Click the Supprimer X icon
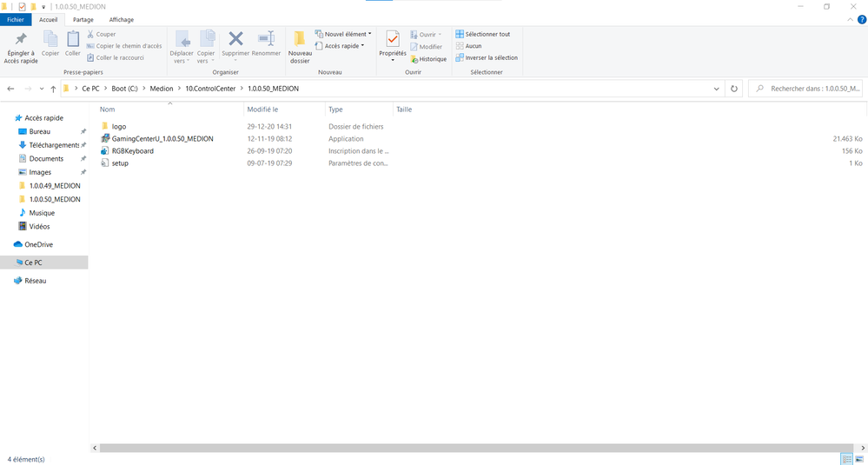This screenshot has height=465, width=868. pos(235,38)
